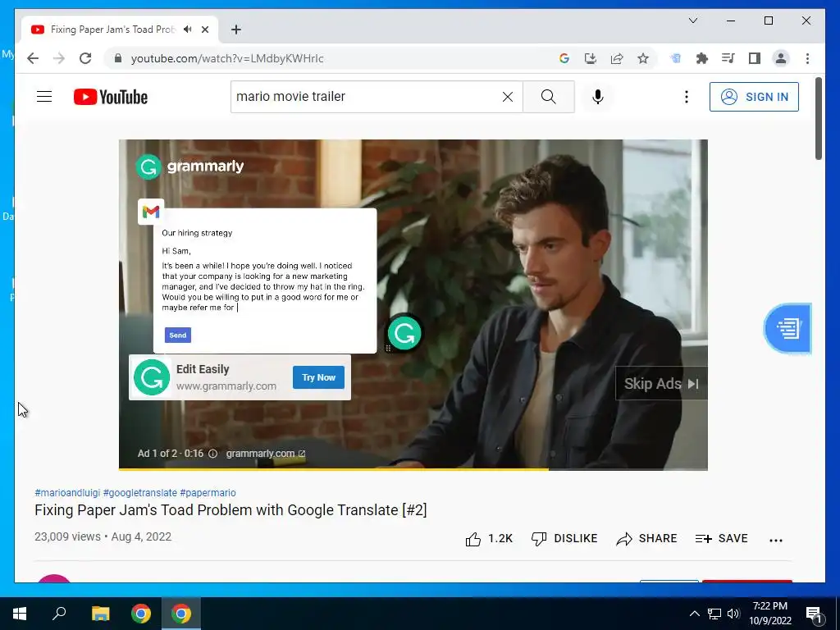This screenshot has height=630, width=840.
Task: Click the blue floating transcript extension button
Action: (x=787, y=328)
